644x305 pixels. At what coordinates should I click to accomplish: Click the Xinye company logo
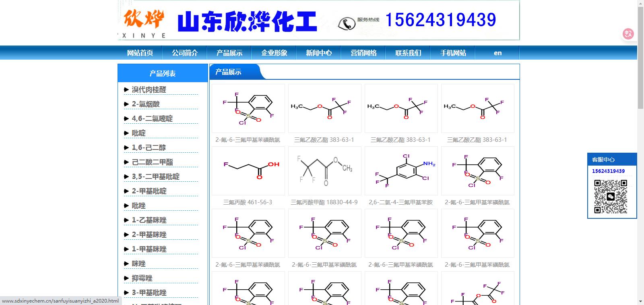[x=144, y=21]
